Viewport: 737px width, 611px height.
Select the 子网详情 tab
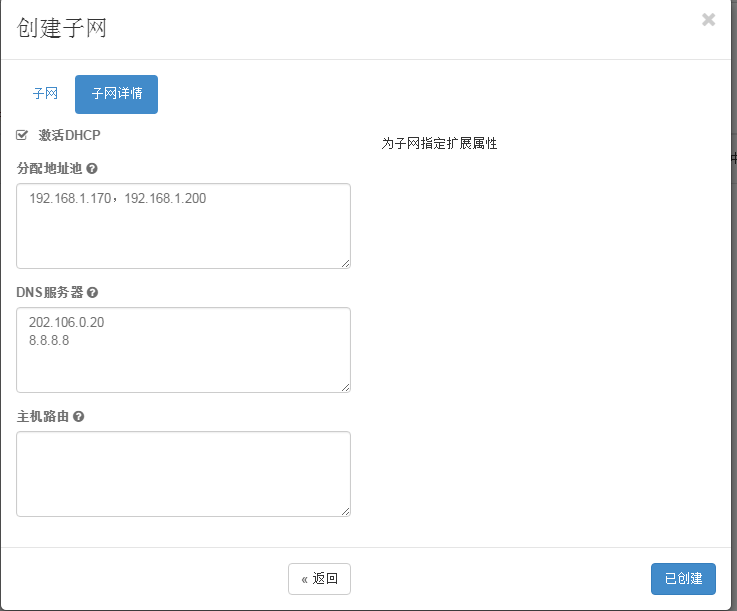click(117, 94)
